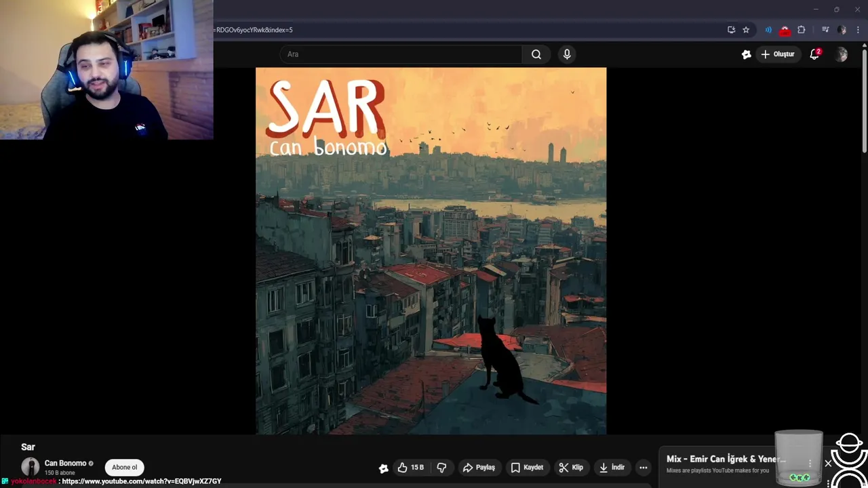Click the search magnifier button
The image size is (868, 488).
tap(536, 54)
